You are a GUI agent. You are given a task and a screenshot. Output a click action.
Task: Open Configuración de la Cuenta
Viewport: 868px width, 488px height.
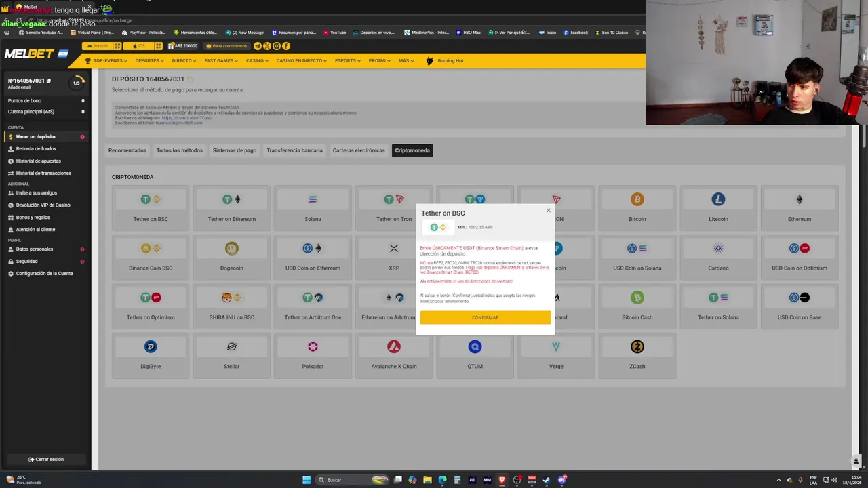click(x=44, y=274)
